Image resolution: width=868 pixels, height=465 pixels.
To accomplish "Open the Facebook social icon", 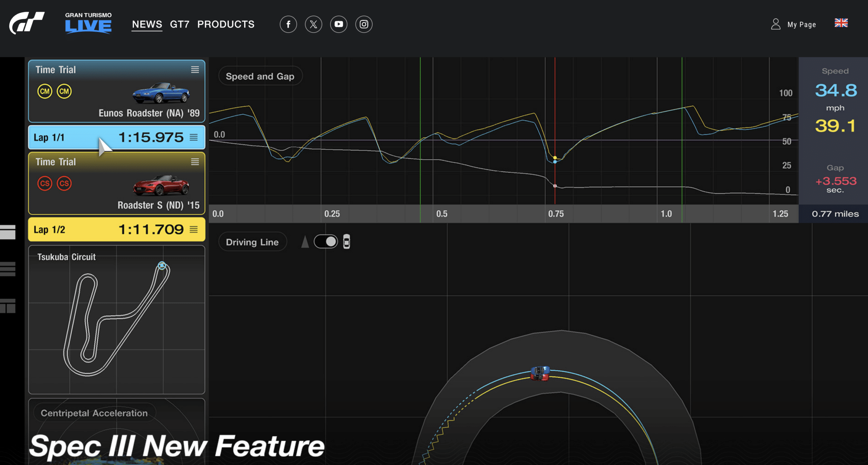I will pos(288,24).
